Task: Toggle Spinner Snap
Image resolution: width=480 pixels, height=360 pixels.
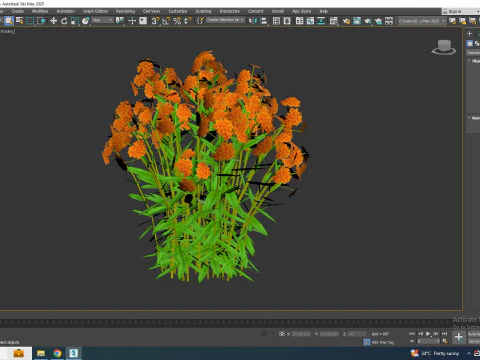Action: tap(188, 21)
